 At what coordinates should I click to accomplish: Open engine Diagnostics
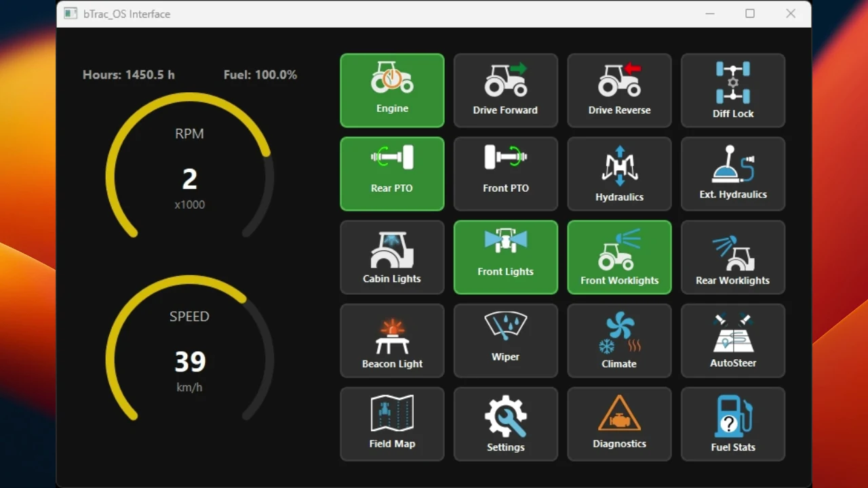(x=619, y=424)
